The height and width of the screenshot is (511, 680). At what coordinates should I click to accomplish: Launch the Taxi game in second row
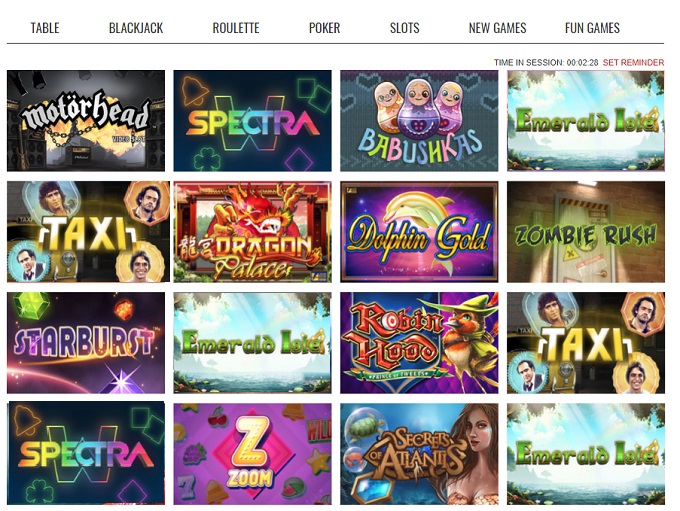point(88,232)
